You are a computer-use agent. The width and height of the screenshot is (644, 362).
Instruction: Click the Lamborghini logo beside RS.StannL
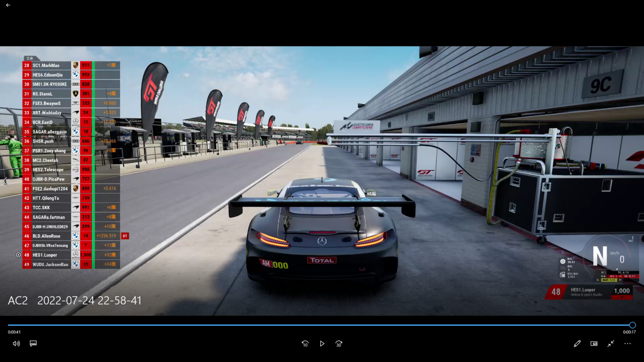click(76, 94)
